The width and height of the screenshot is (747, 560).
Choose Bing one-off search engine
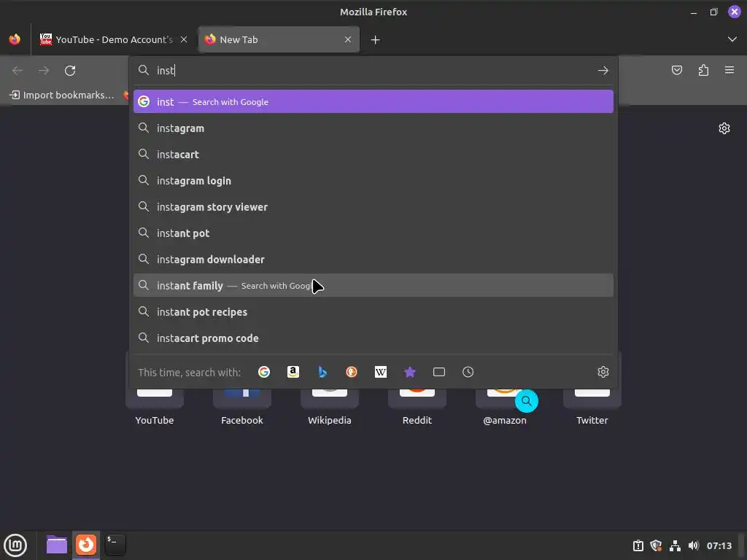[x=322, y=372]
